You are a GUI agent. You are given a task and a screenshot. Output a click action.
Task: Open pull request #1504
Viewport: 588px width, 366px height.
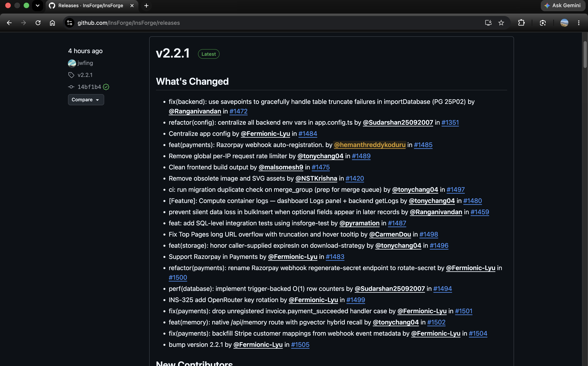click(x=478, y=333)
